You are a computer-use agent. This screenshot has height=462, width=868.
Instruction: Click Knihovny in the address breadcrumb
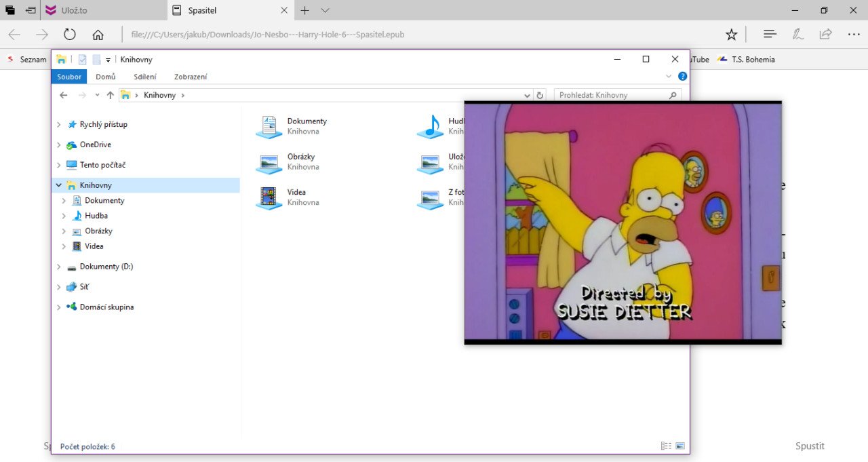[159, 96]
